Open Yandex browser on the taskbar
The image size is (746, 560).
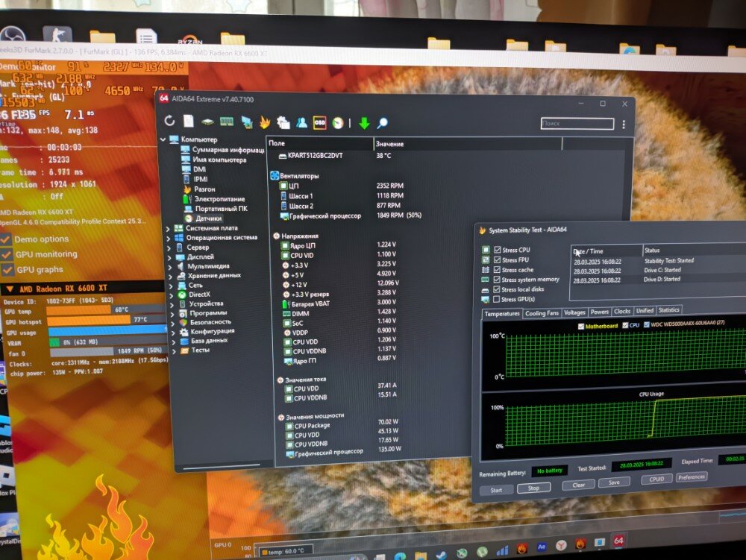561,545
